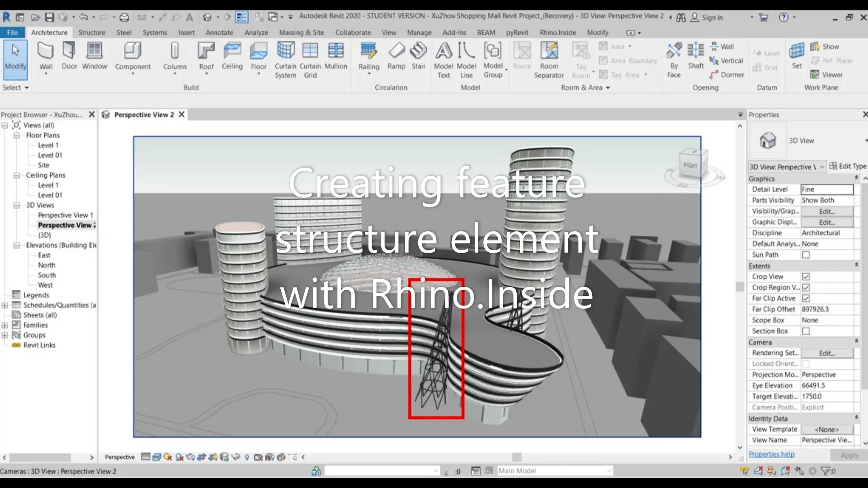This screenshot has height=488, width=868.
Task: Toggle the Crop View checkbox
Action: [x=806, y=277]
